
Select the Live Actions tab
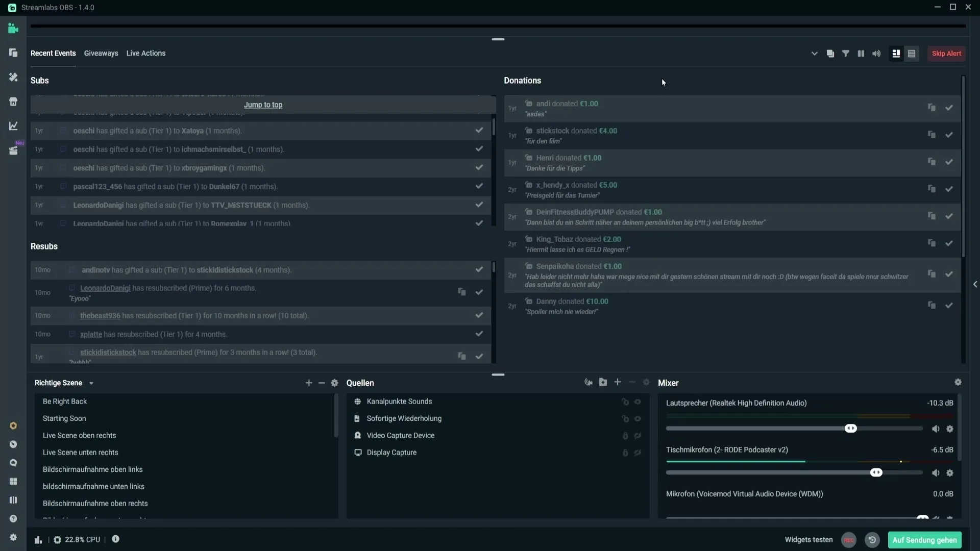[x=145, y=53]
